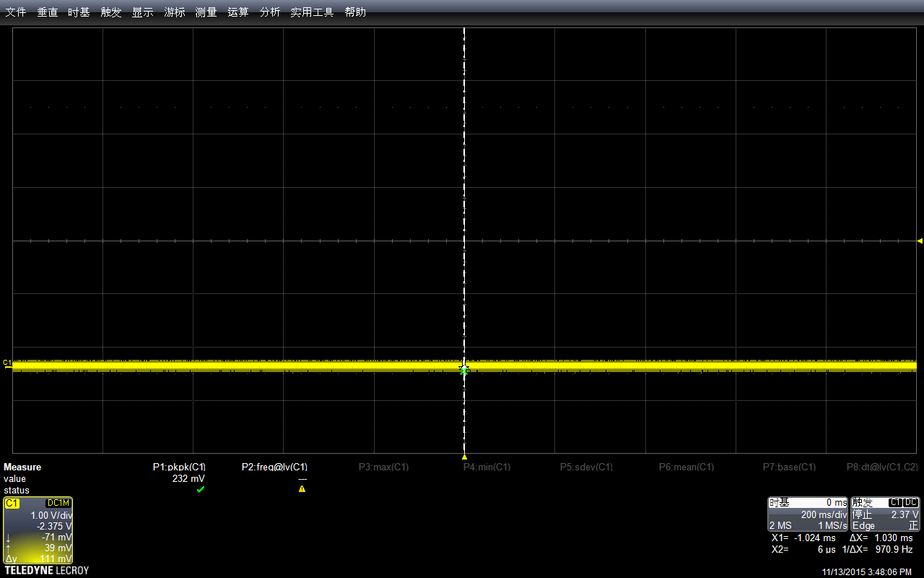This screenshot has width=924, height=578.
Task: Click the 停止 trigger mode label
Action: 863,514
